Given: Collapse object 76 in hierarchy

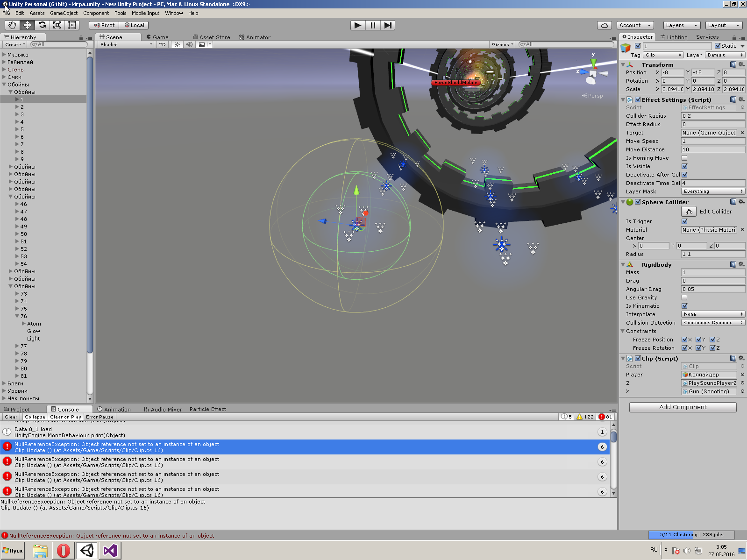Looking at the screenshot, I should 17,316.
